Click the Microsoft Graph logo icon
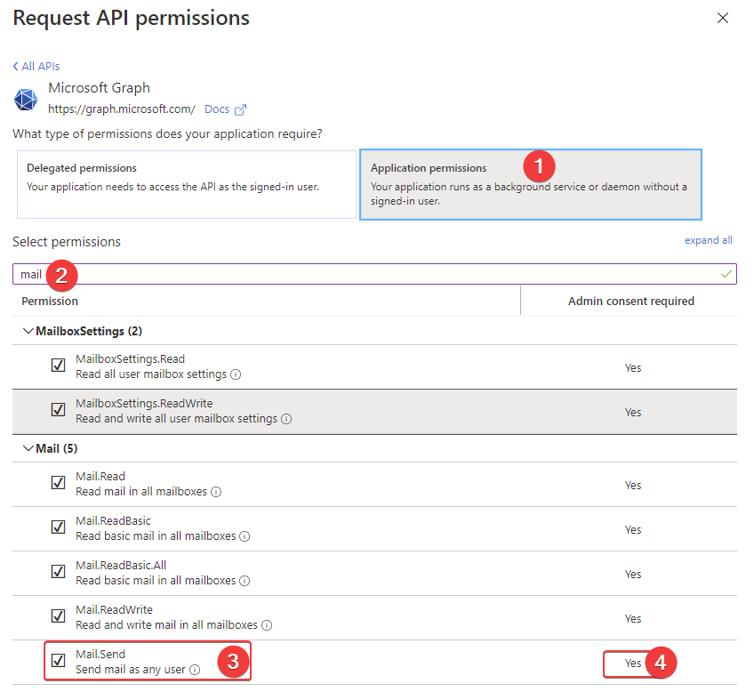Screen dimensions: 754x700 tap(25, 100)
